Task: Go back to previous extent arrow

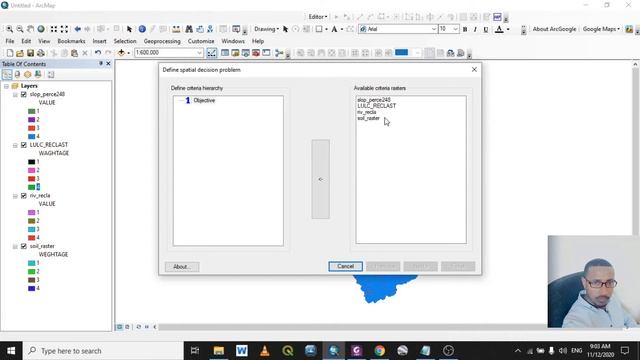Action: click(77, 29)
